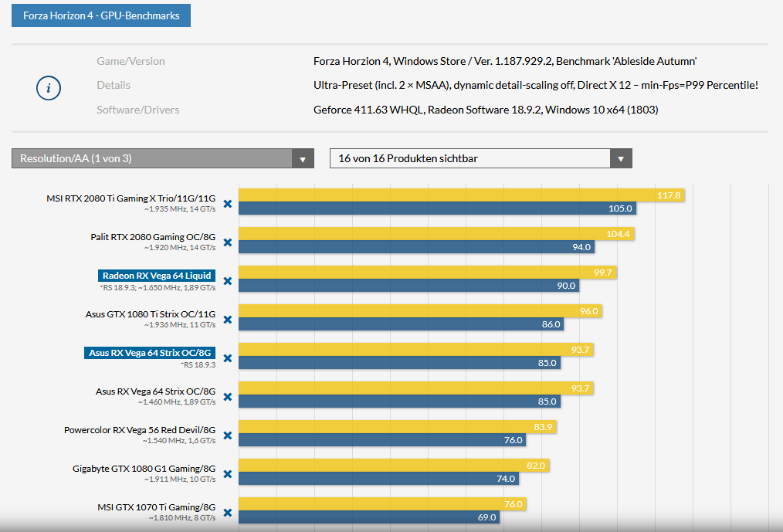783x532 pixels.
Task: Click Asus GTX 1080 Ti Strix OC/11G label
Action: tap(151, 314)
